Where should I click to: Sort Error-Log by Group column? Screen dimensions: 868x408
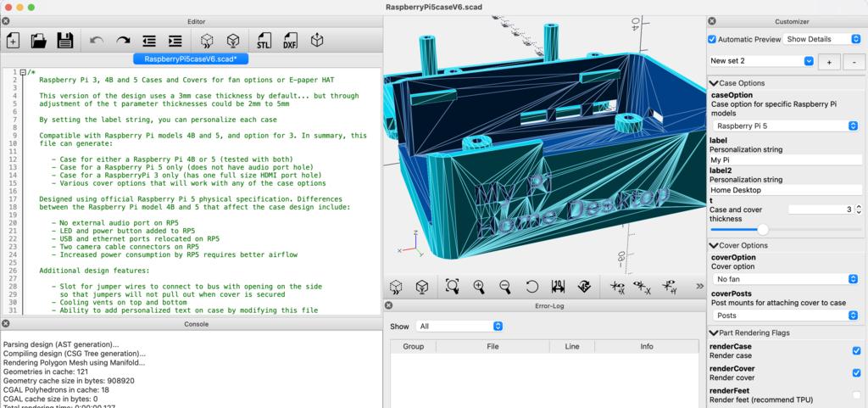pyautogui.click(x=413, y=347)
